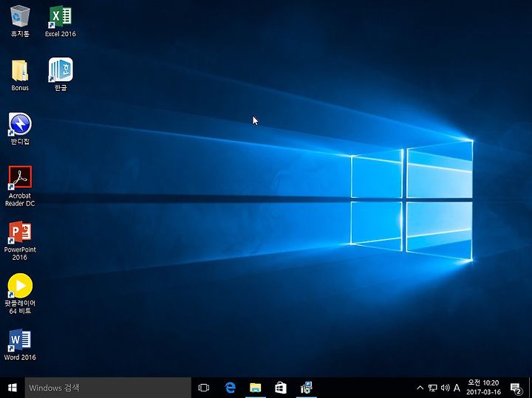Open File Explorer from taskbar
Viewport: 532px width, 398px height.
pos(256,388)
